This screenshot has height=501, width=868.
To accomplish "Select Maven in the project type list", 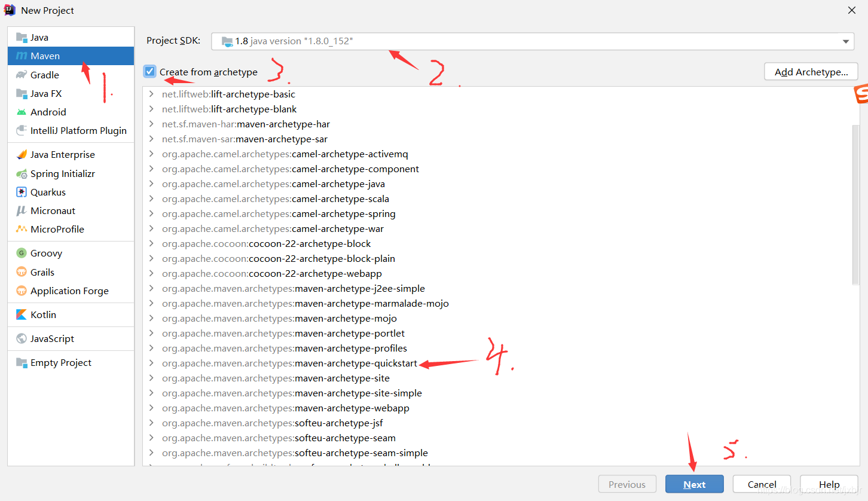I will (71, 56).
